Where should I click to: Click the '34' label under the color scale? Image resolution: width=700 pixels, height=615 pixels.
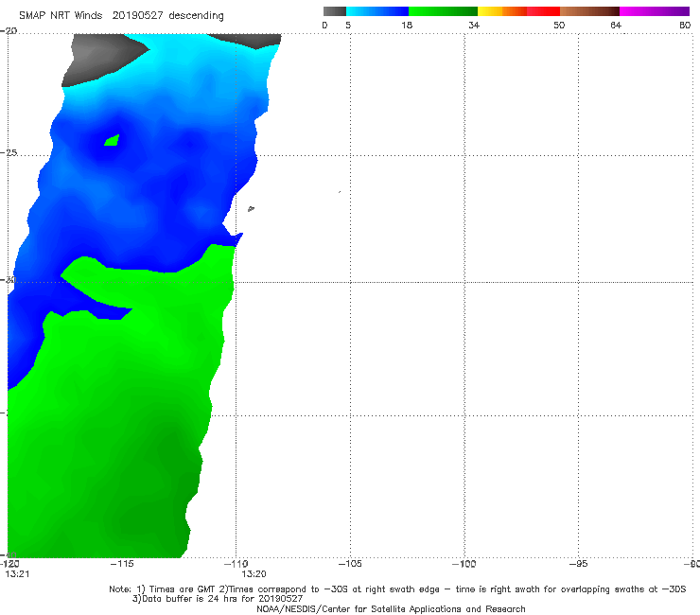tap(474, 25)
